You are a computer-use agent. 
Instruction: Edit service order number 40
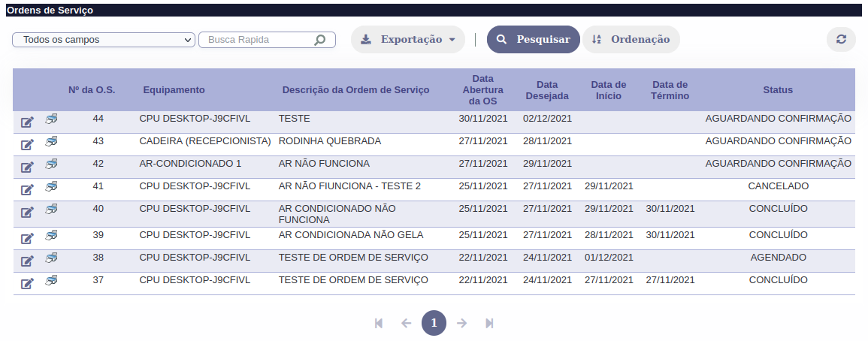(27, 212)
